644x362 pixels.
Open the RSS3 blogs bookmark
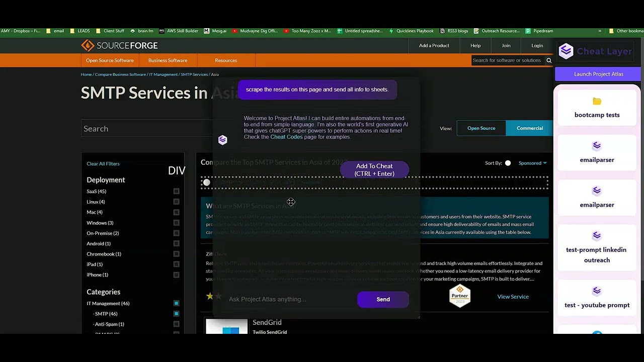click(454, 31)
